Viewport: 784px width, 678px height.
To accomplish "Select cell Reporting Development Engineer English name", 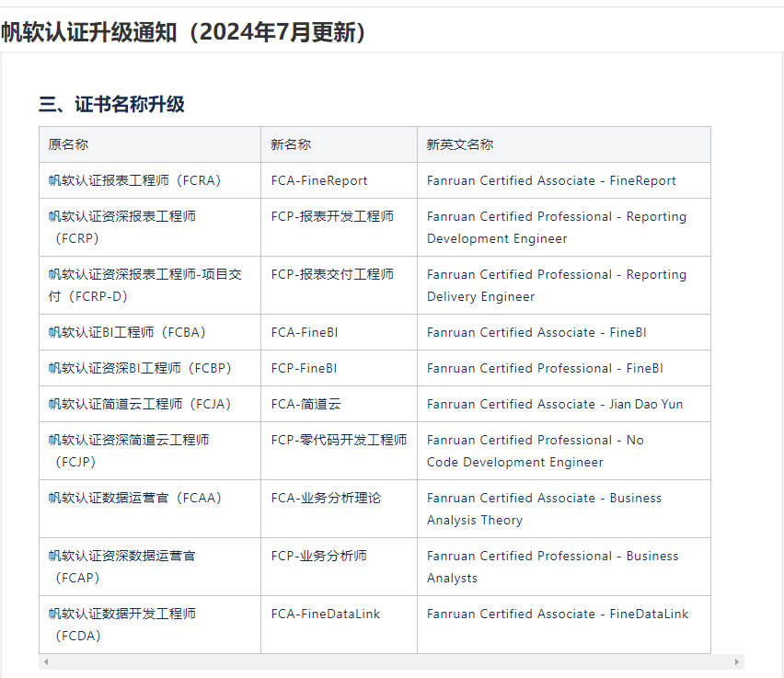I will point(564,227).
